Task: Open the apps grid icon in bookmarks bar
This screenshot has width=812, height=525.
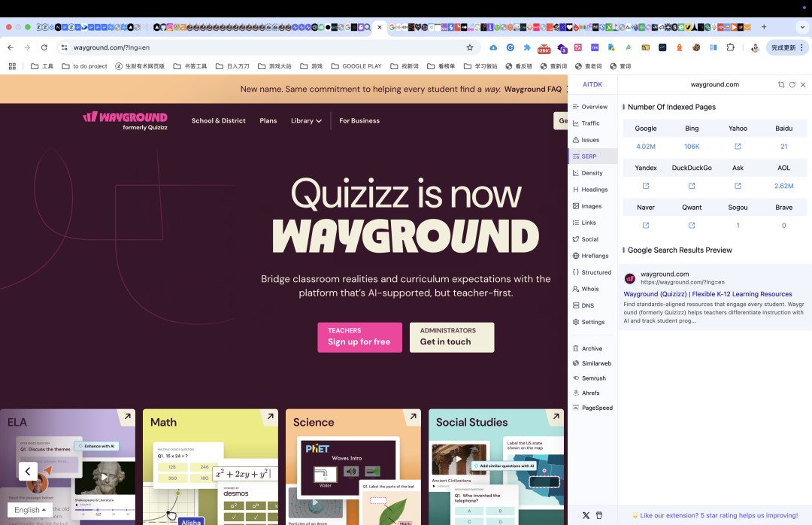Action: [13, 66]
